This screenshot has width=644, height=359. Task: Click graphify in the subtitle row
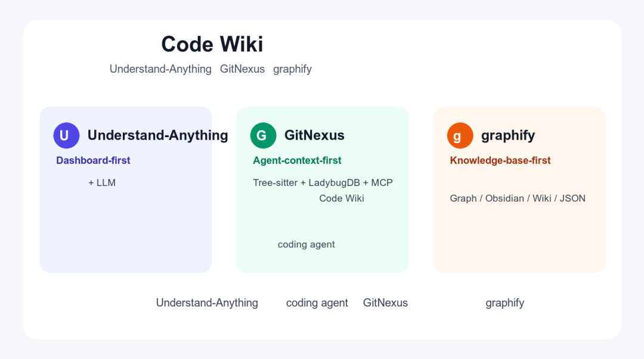click(x=292, y=69)
